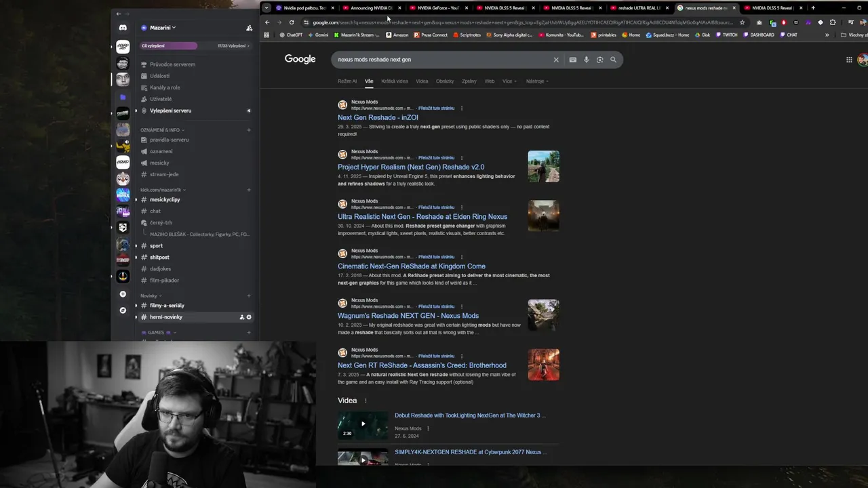Collapse GAMES channel category
Screen dimensions: 868x488
157,333
